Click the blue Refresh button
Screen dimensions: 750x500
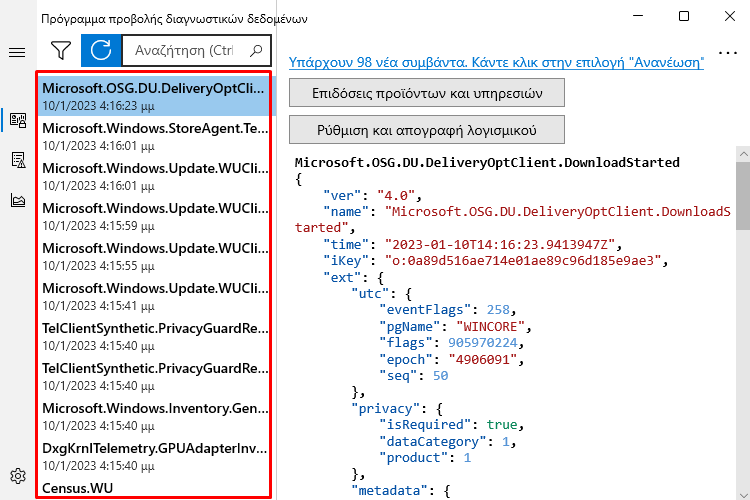(x=101, y=50)
